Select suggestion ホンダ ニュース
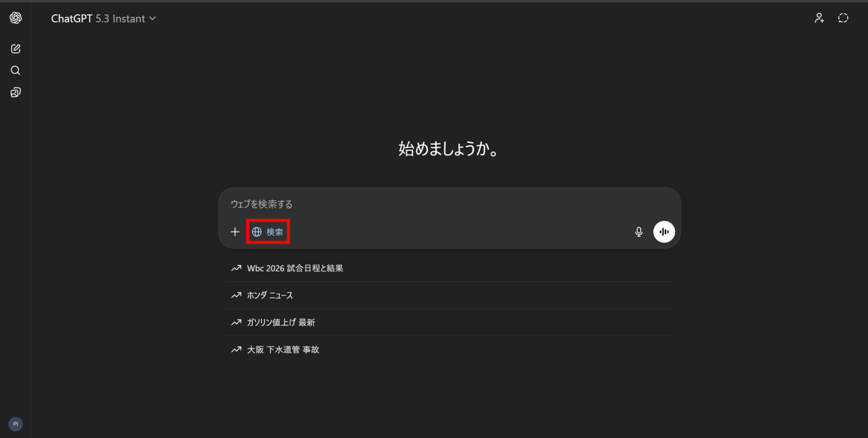Viewport: 868px width, 438px height. click(x=450, y=295)
